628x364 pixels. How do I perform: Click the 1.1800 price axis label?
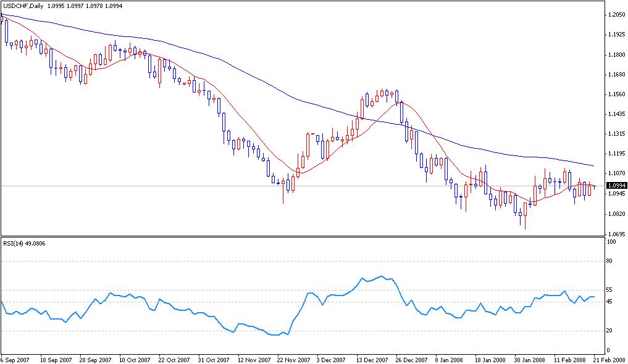click(x=616, y=55)
